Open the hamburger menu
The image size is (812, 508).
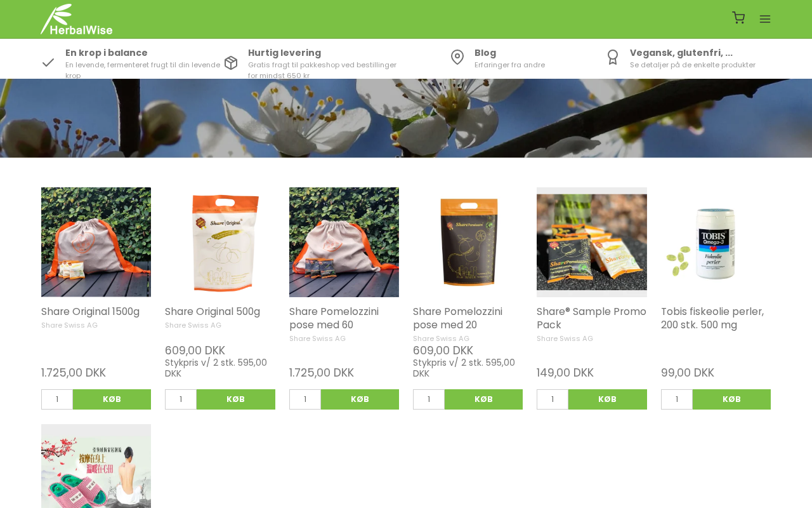coord(765,19)
